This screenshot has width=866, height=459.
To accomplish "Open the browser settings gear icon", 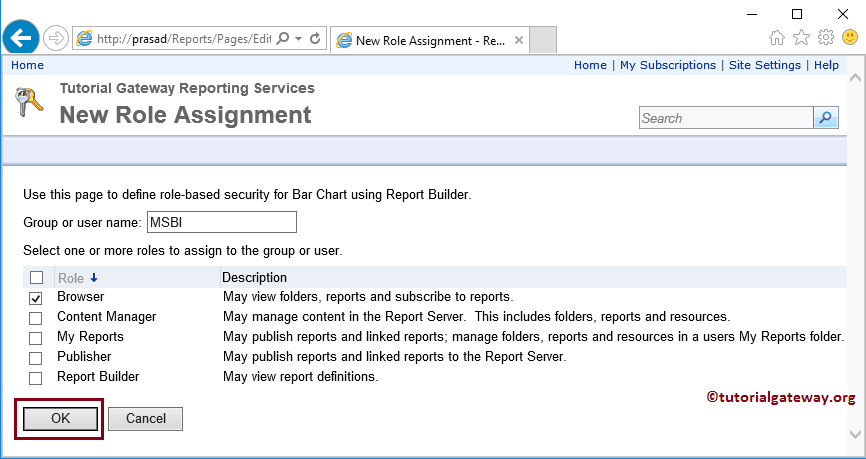I will 826,38.
